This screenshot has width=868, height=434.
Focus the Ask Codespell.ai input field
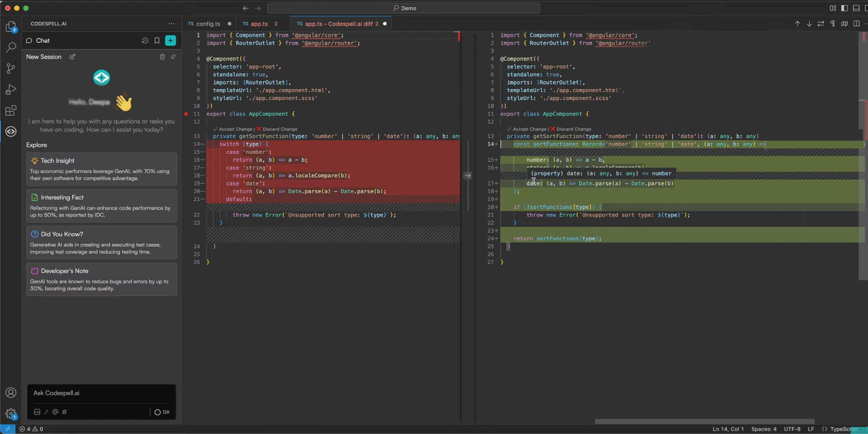101,393
